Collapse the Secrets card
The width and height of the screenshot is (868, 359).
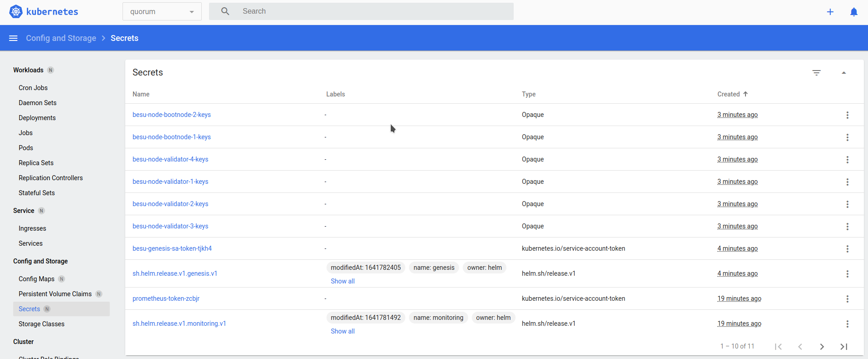click(x=844, y=73)
